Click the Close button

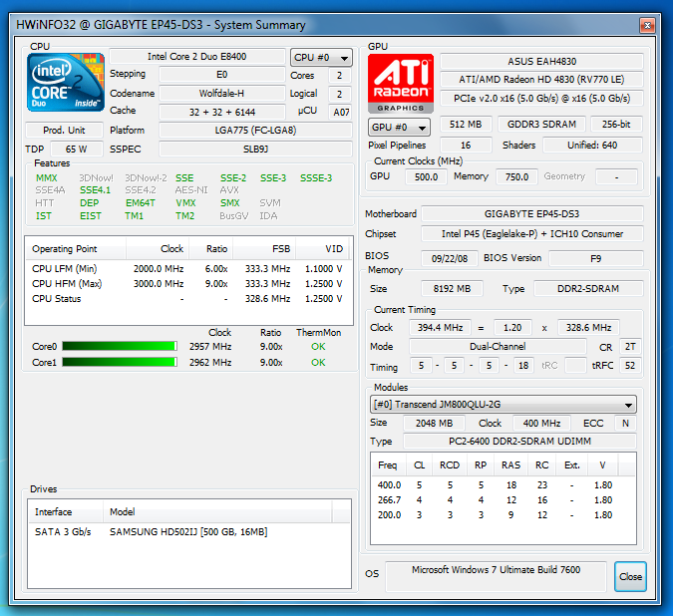(630, 576)
